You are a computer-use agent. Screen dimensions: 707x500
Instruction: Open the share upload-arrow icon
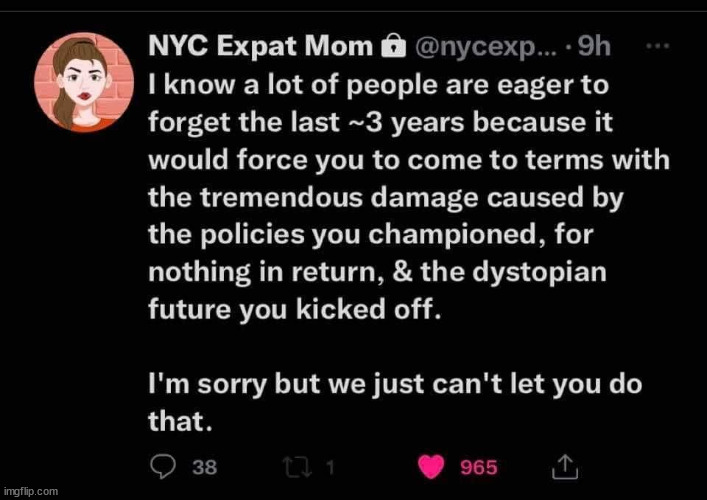point(565,467)
